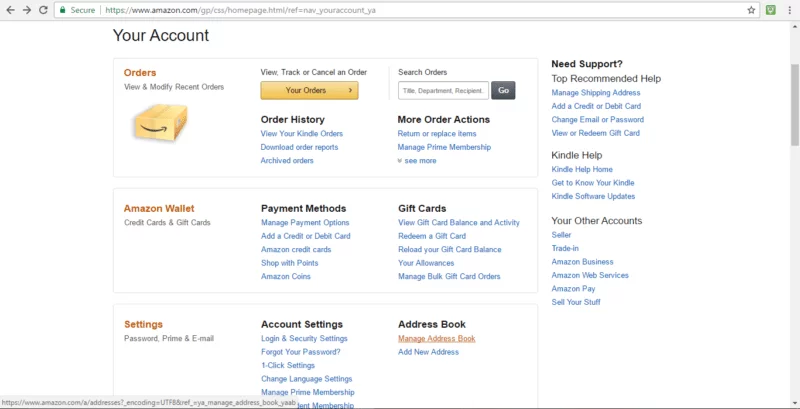800x409 pixels.
Task: Submit the order search with Go
Action: [503, 90]
